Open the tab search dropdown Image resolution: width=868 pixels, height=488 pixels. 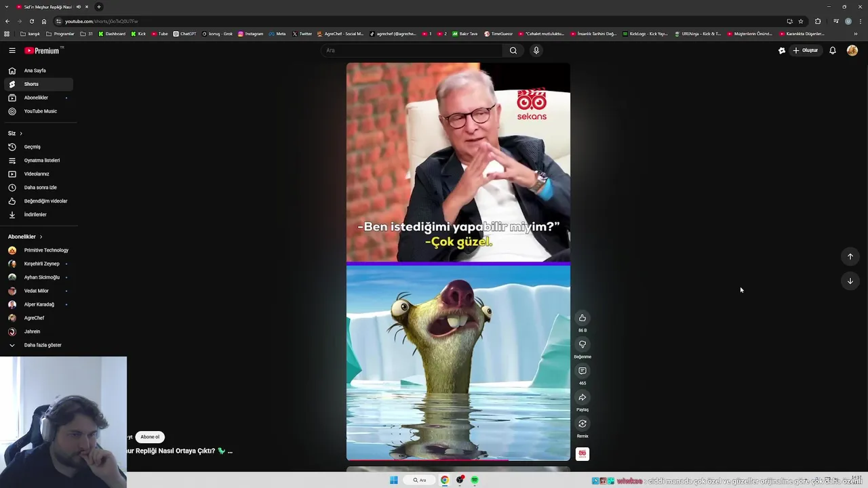pyautogui.click(x=7, y=7)
